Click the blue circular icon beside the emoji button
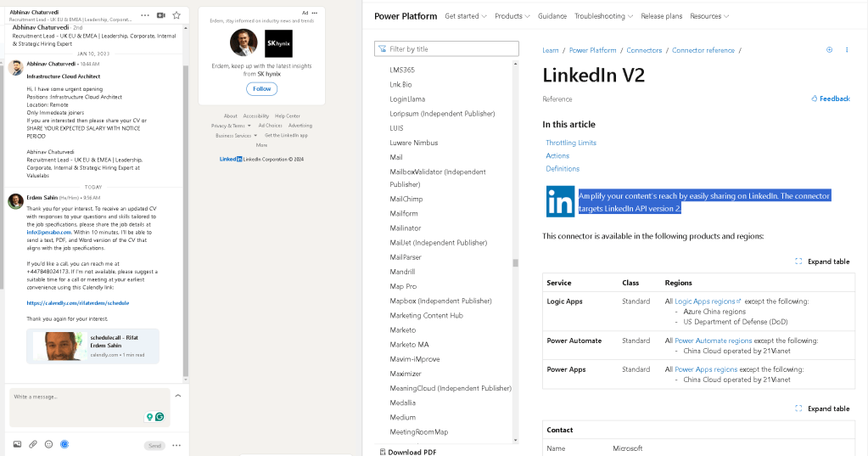Screen dimensions: 868x456 click(x=64, y=444)
